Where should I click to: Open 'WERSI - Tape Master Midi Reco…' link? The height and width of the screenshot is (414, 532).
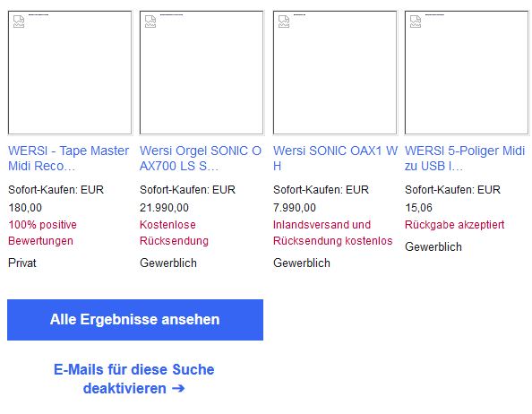(x=69, y=158)
